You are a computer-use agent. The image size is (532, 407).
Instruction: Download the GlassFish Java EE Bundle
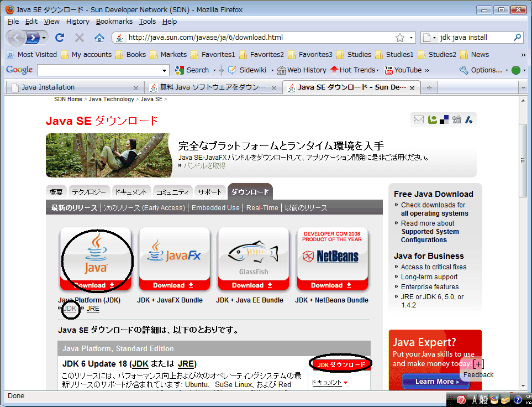(x=253, y=285)
